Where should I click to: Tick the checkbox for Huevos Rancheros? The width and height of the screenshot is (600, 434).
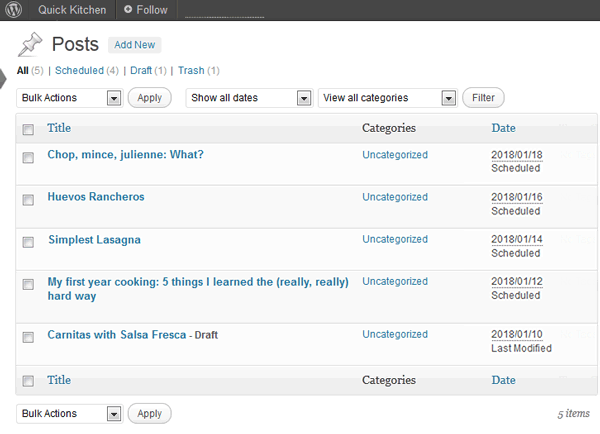click(28, 200)
